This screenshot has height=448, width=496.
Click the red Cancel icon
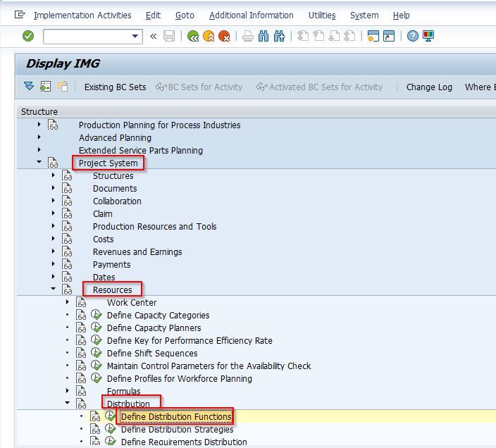pos(224,37)
